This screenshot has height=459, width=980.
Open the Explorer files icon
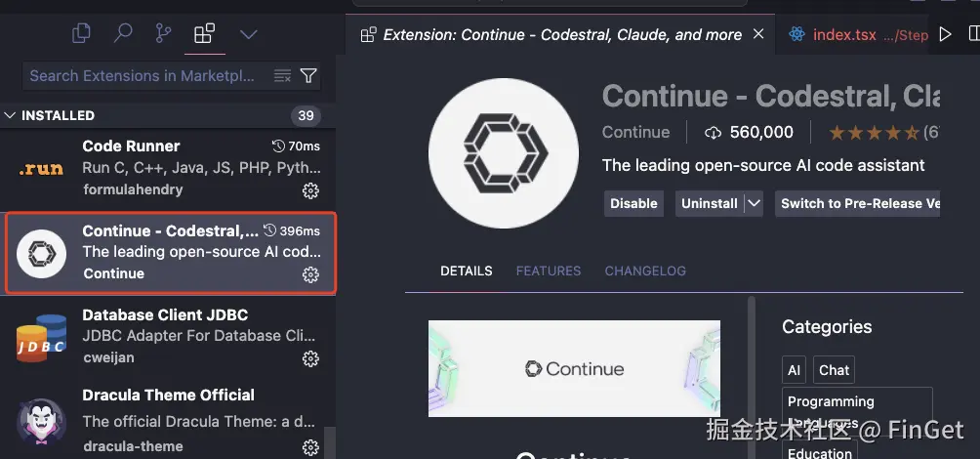(x=81, y=33)
